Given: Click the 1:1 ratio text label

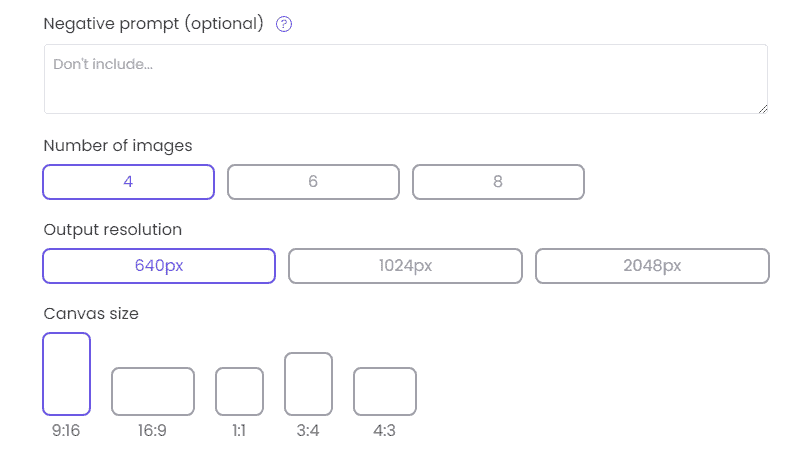Looking at the screenshot, I should [239, 431].
